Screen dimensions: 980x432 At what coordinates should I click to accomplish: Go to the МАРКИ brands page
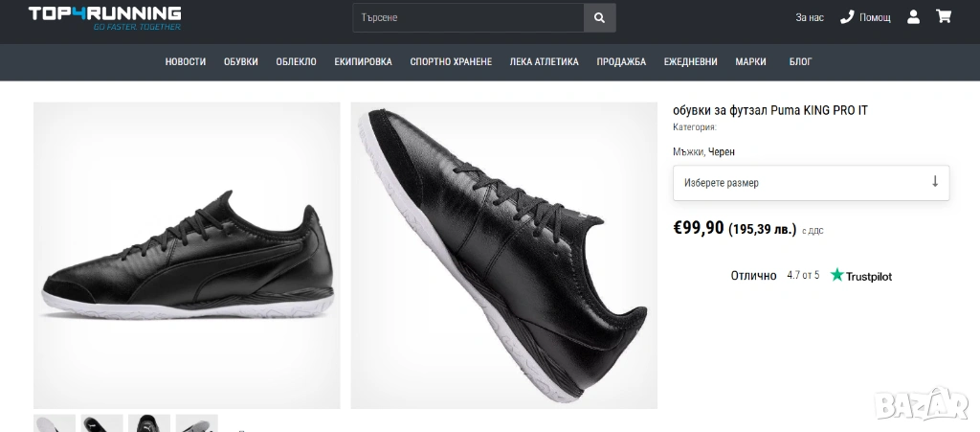click(x=750, y=62)
